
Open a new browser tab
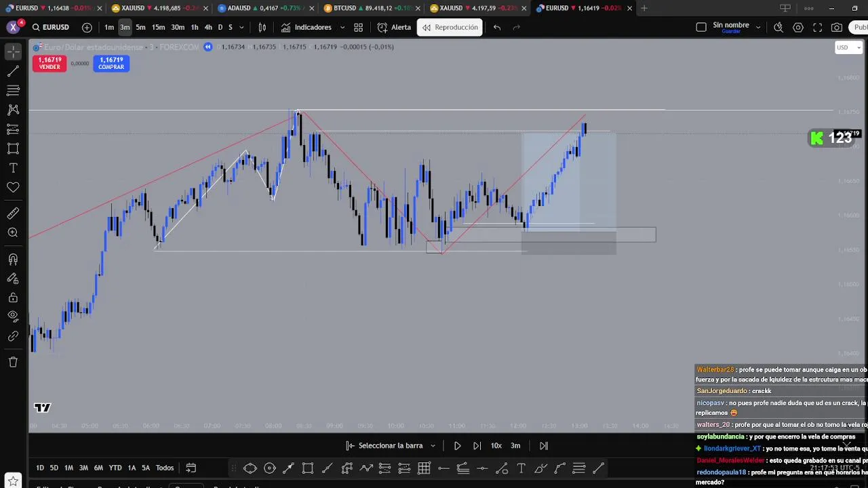[x=644, y=8]
